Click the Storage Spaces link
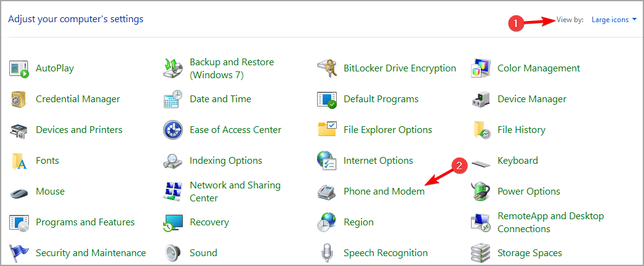Viewport: 644px width, 266px height. pos(529,253)
